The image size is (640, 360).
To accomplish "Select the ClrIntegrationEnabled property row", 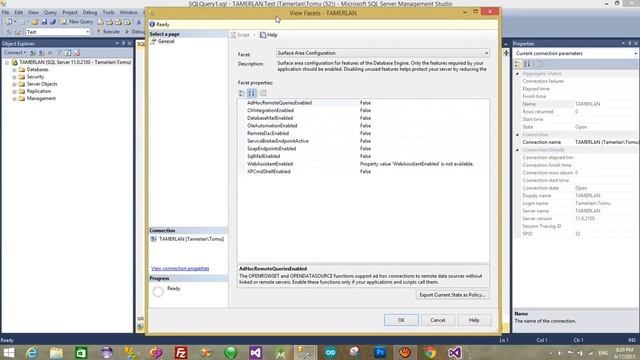I will [x=363, y=111].
